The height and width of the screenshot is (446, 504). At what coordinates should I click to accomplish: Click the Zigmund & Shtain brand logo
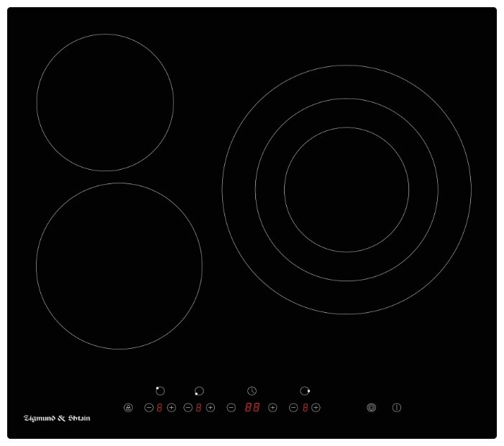click(58, 418)
